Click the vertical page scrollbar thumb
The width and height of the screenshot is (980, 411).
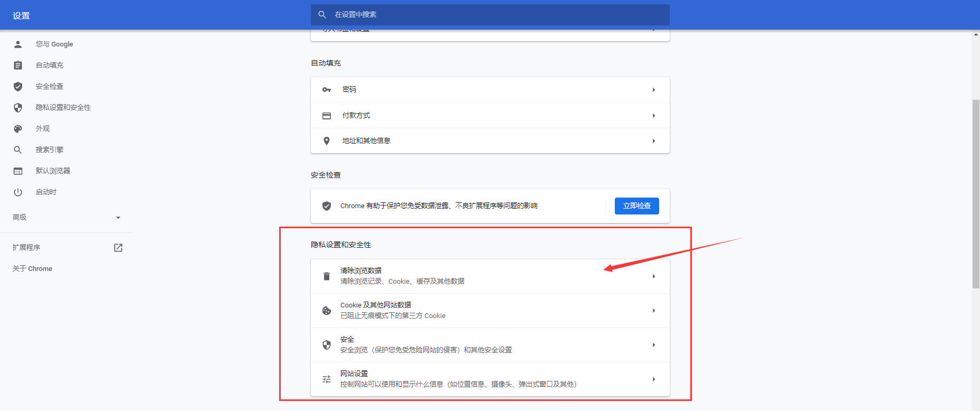pyautogui.click(x=976, y=194)
